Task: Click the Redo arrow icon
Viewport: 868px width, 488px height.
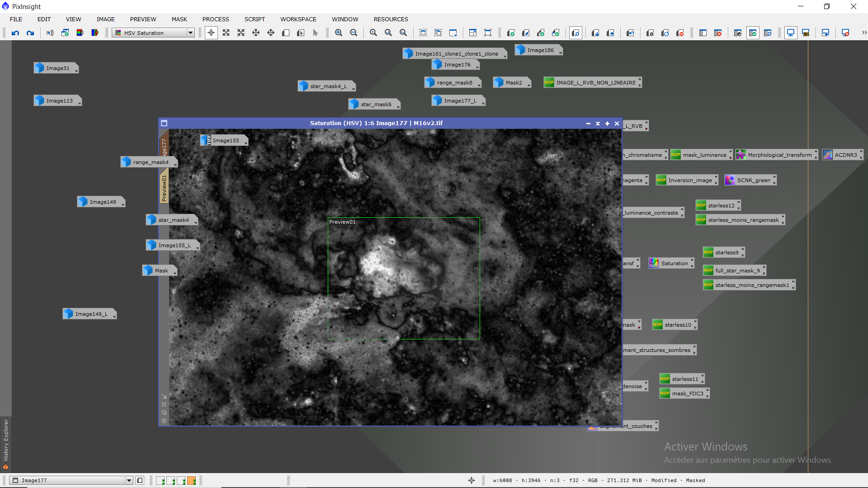Action: click(x=30, y=33)
